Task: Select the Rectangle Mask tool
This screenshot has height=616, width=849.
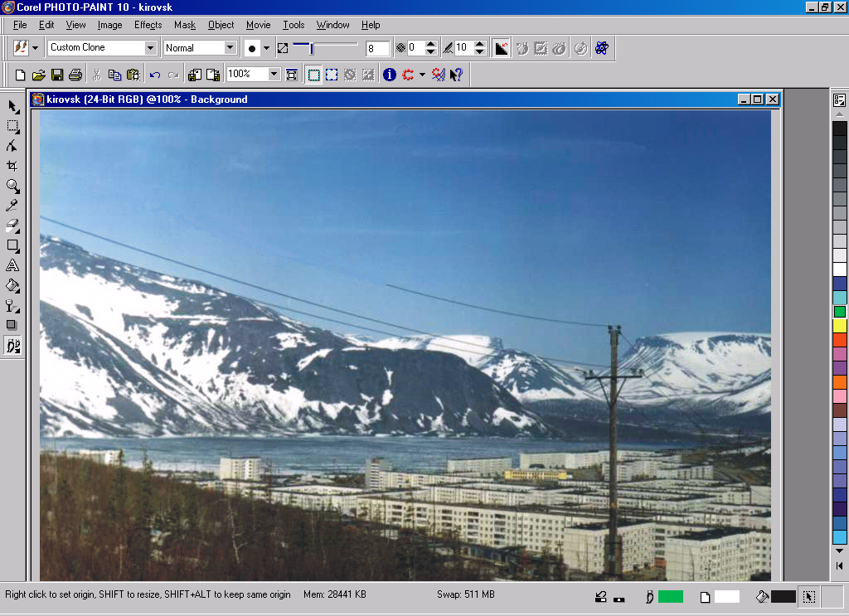Action: [12, 127]
